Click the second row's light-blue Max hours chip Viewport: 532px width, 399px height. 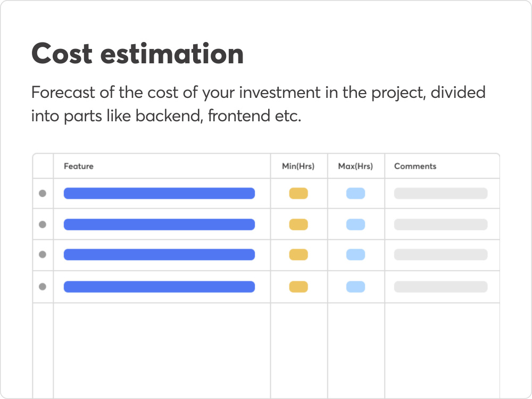click(x=355, y=225)
